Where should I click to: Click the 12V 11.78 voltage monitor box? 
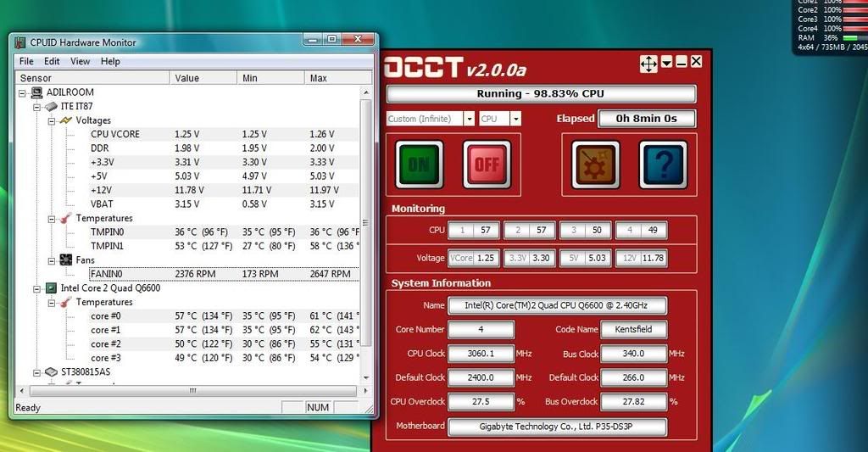pyautogui.click(x=641, y=258)
